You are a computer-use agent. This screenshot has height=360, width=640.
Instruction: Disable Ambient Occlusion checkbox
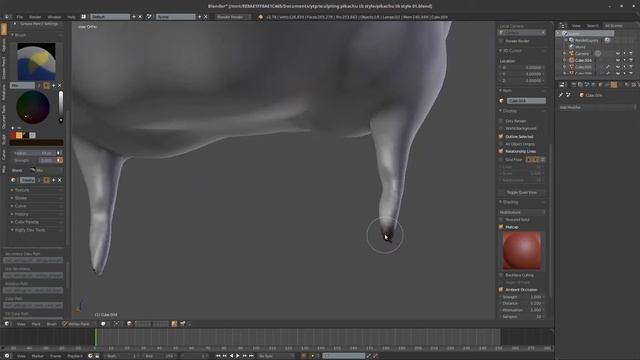tap(501, 290)
